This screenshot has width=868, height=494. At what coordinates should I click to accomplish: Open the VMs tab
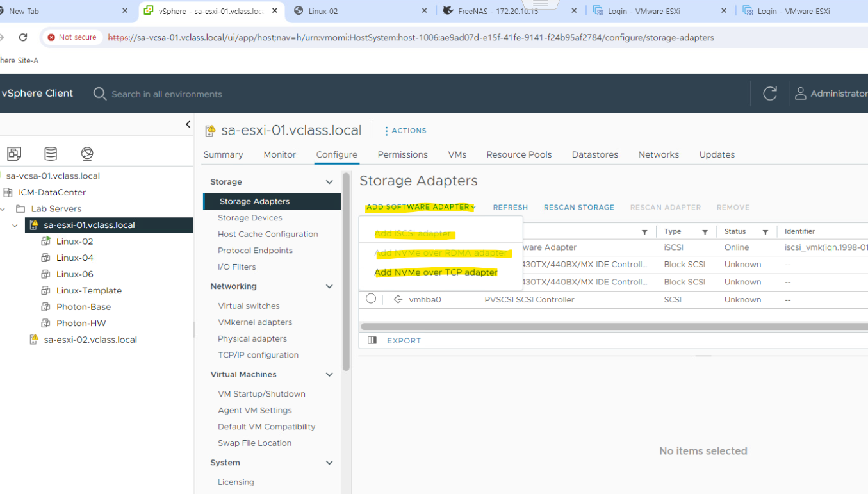(x=457, y=154)
